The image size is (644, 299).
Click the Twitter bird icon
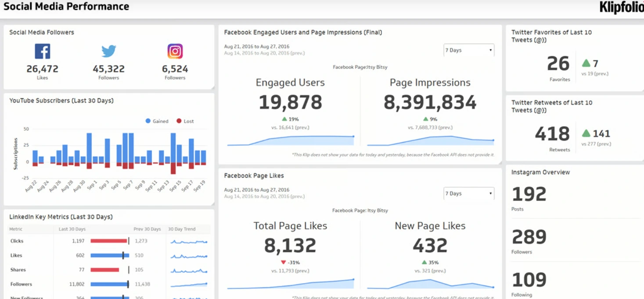108,51
